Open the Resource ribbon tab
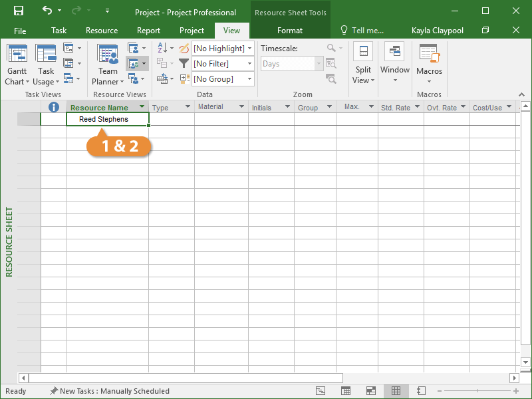This screenshot has width=532, height=399. click(x=102, y=31)
